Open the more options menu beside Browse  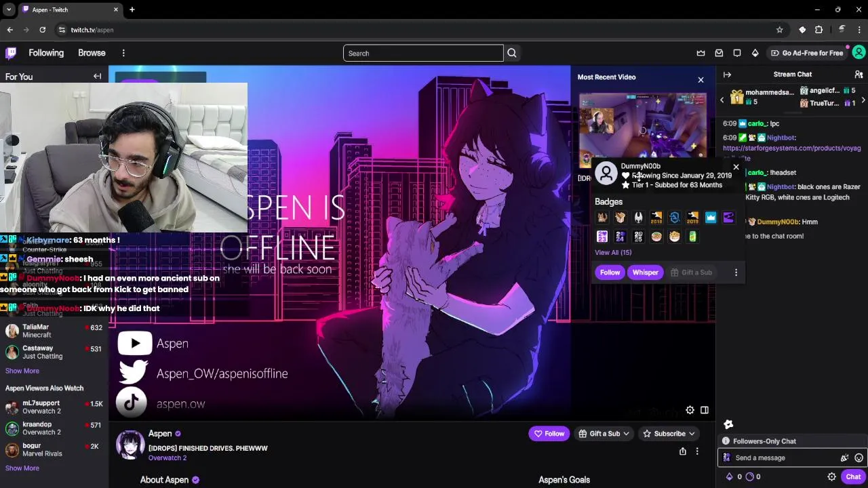click(x=123, y=53)
